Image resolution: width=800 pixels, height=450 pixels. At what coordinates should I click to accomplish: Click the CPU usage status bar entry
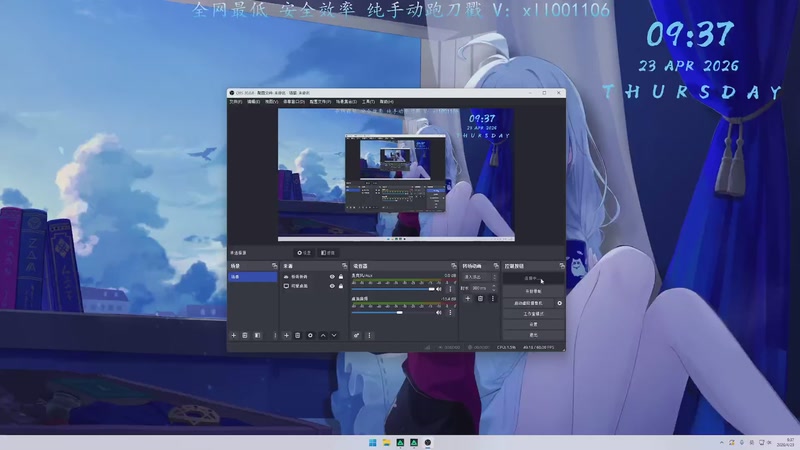click(506, 347)
